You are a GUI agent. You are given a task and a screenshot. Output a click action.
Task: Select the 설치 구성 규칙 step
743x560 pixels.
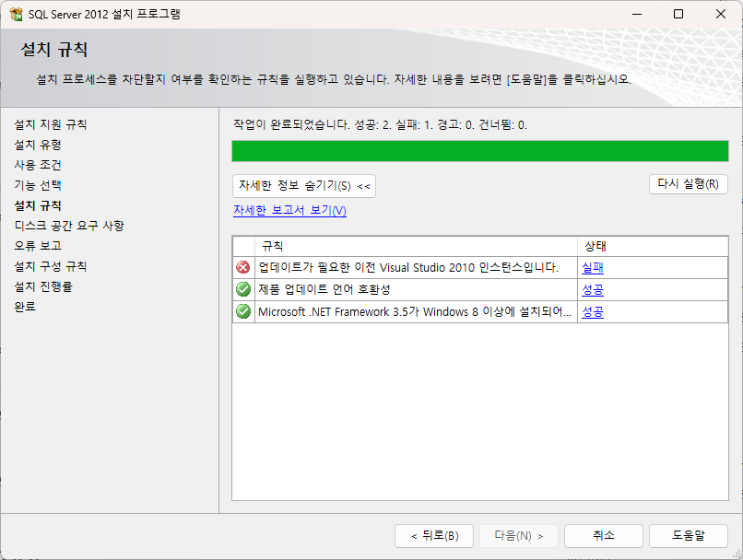point(50,266)
